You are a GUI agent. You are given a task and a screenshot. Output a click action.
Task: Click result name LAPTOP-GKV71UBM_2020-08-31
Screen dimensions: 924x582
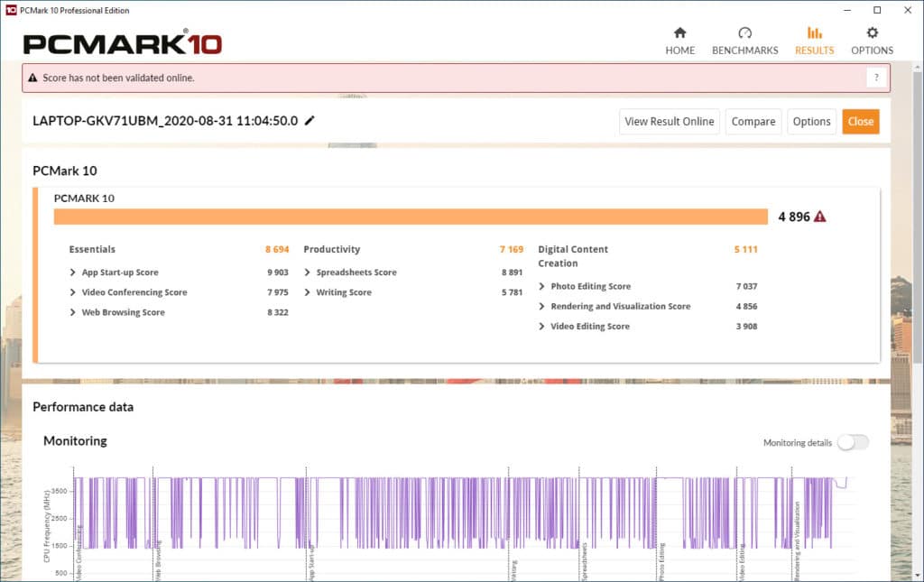(x=165, y=121)
